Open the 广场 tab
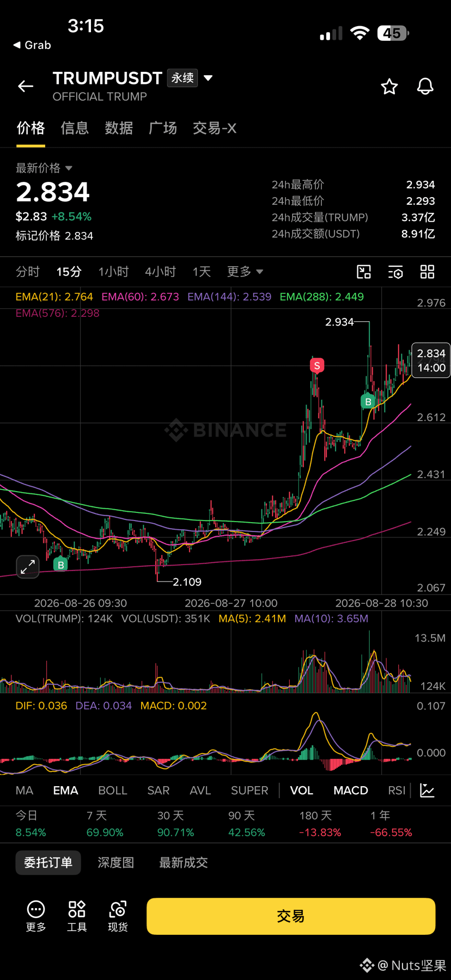 coord(163,128)
